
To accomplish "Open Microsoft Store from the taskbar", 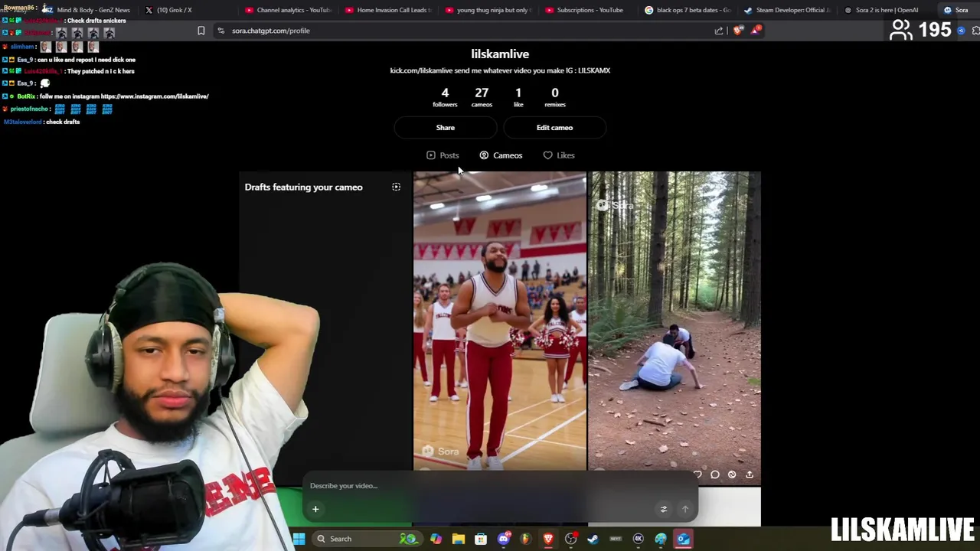I will coord(481,539).
